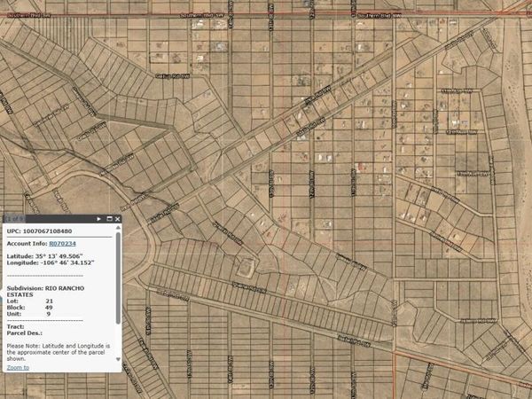Click the Unit value 9
This screenshot has width=532, height=399.
(x=48, y=314)
